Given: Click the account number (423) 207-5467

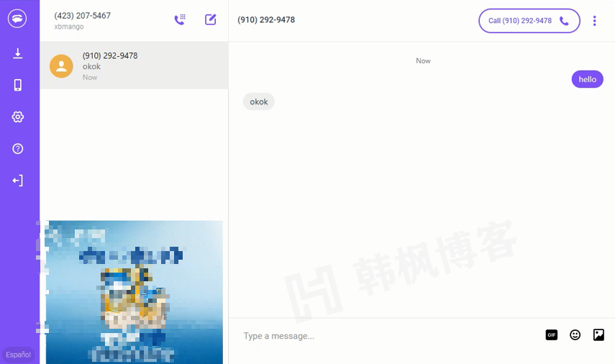Looking at the screenshot, I should click(83, 16).
